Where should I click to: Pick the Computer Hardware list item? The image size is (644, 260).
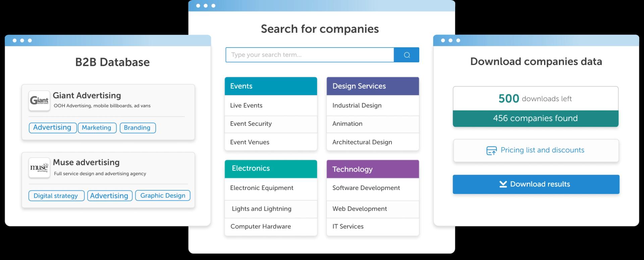[271, 226]
